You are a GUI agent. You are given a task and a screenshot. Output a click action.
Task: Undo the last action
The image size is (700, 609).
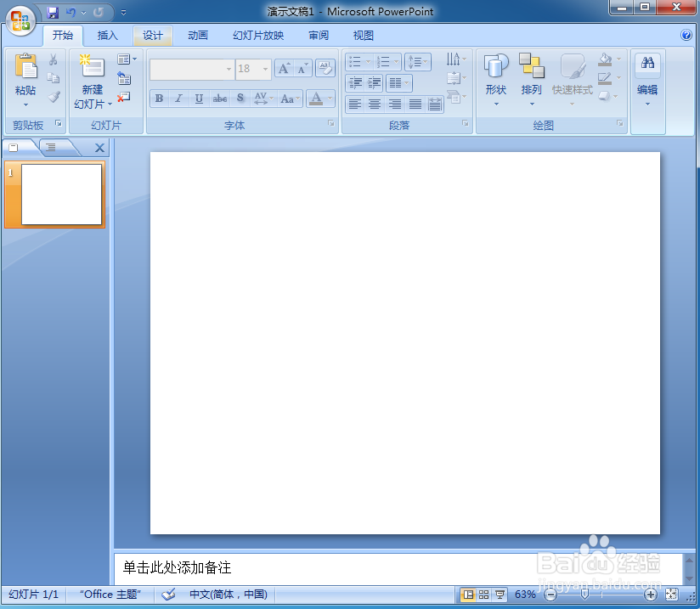pyautogui.click(x=71, y=13)
